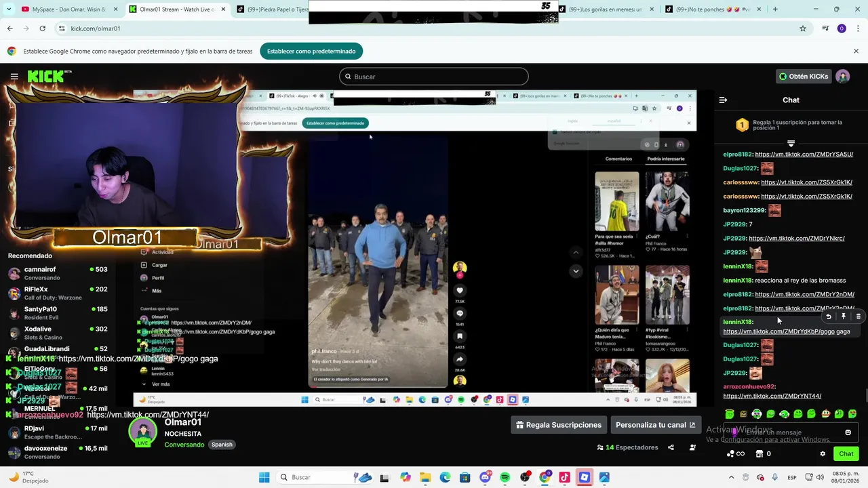The height and width of the screenshot is (488, 868).
Task: Click the icon right of the share icon
Action: pyautogui.click(x=692, y=447)
